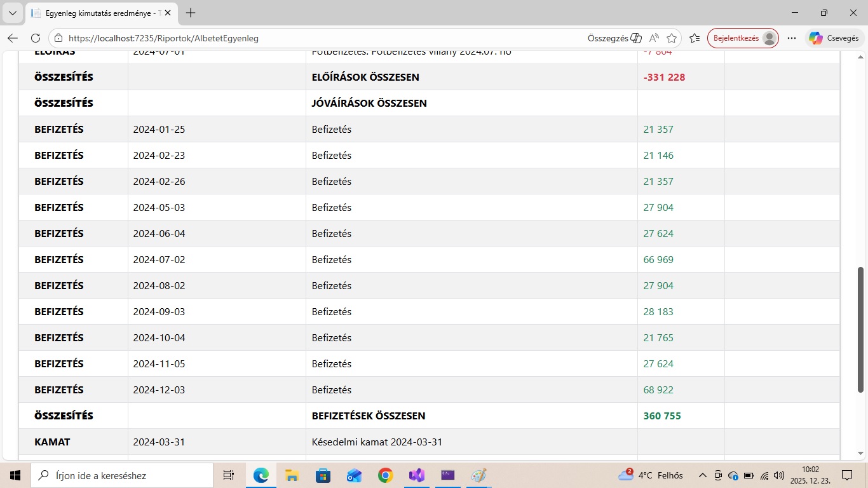Screen dimensions: 868x488
Task: Open Visual Studio from the taskbar
Action: click(416, 475)
